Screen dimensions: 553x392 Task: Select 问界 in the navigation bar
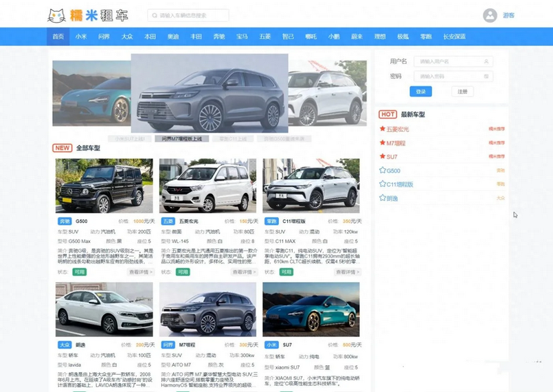(104, 36)
